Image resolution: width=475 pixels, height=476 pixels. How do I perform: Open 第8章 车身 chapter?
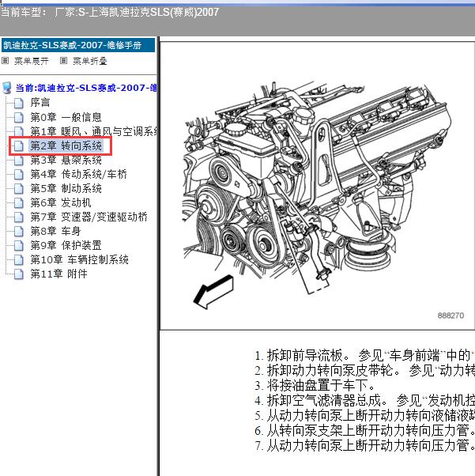pos(55,231)
